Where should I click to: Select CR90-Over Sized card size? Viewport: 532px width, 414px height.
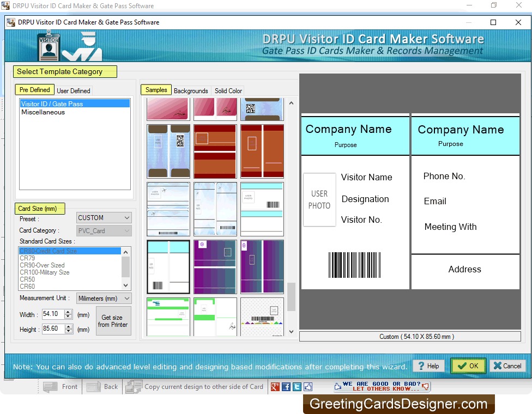pyautogui.click(x=70, y=265)
